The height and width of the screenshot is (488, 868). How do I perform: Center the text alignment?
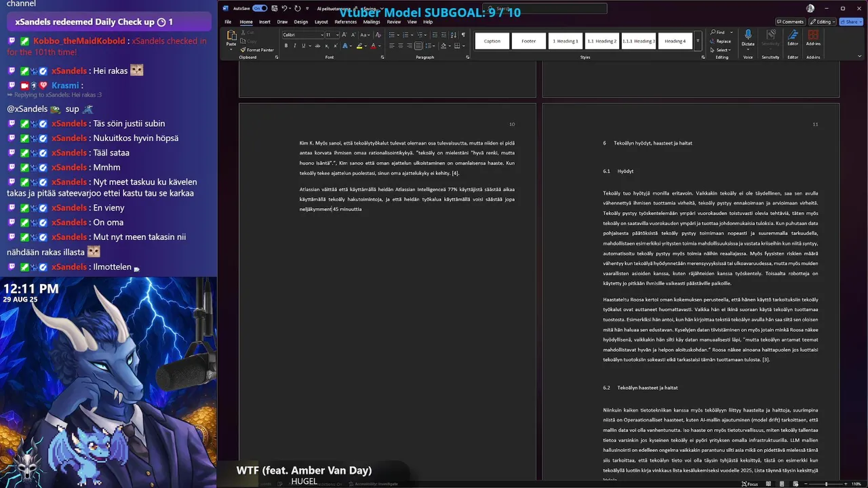click(400, 45)
